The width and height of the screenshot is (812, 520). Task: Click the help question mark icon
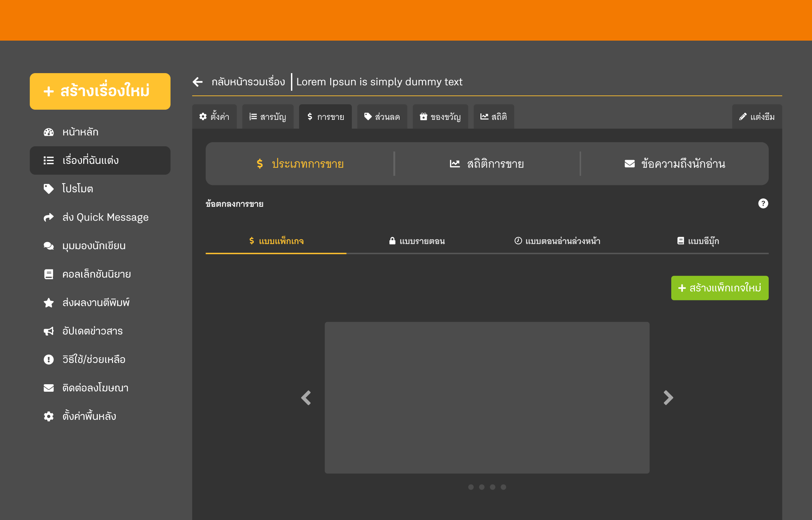pos(763,203)
